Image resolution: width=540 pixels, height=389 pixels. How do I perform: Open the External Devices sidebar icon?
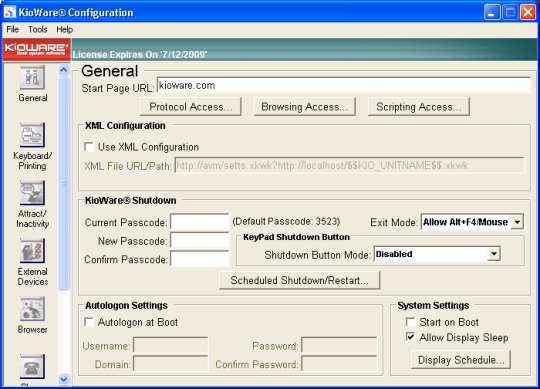coord(32,251)
